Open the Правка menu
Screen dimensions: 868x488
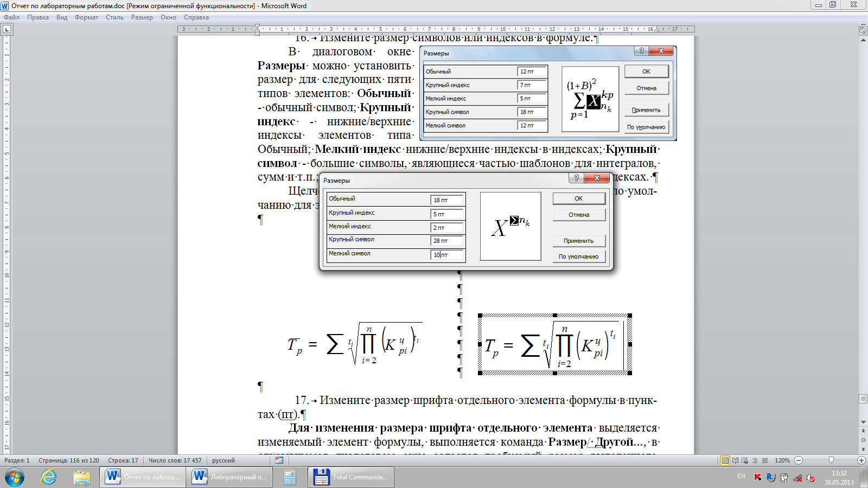point(38,17)
